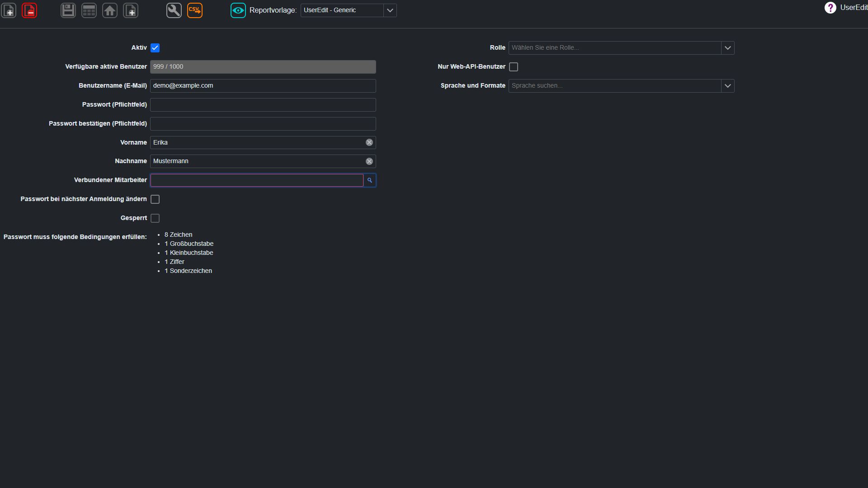Click the '1 Sonderzeichen' requirement text
The image size is (868, 488).
[x=188, y=271]
